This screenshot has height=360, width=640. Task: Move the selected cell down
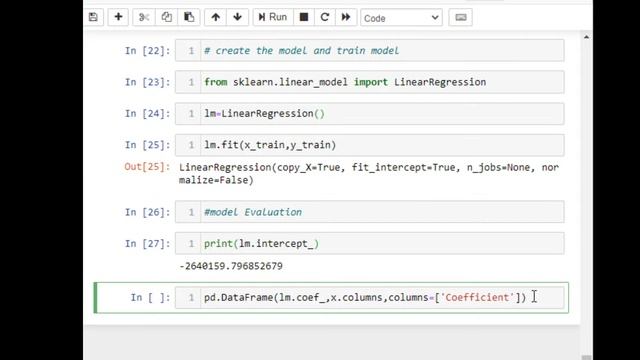237,17
